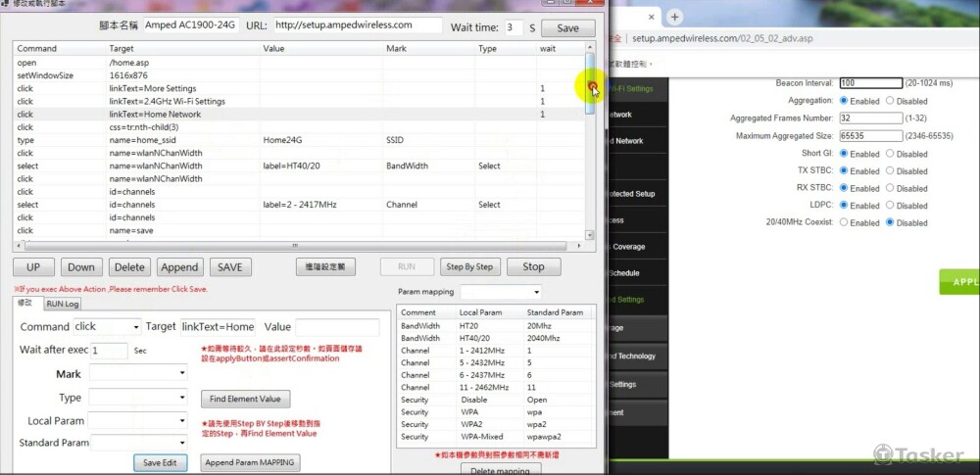Open a new Chrome tab with plus button

coord(674,17)
